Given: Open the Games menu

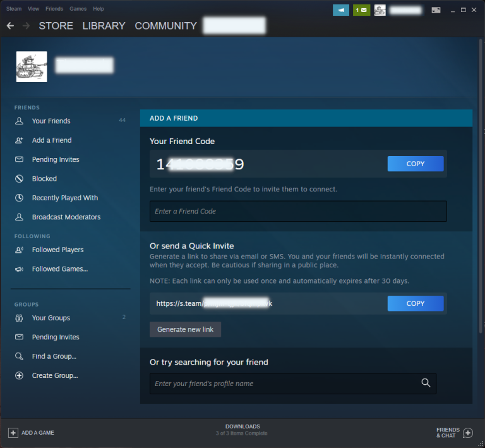Looking at the screenshot, I should 78,9.
